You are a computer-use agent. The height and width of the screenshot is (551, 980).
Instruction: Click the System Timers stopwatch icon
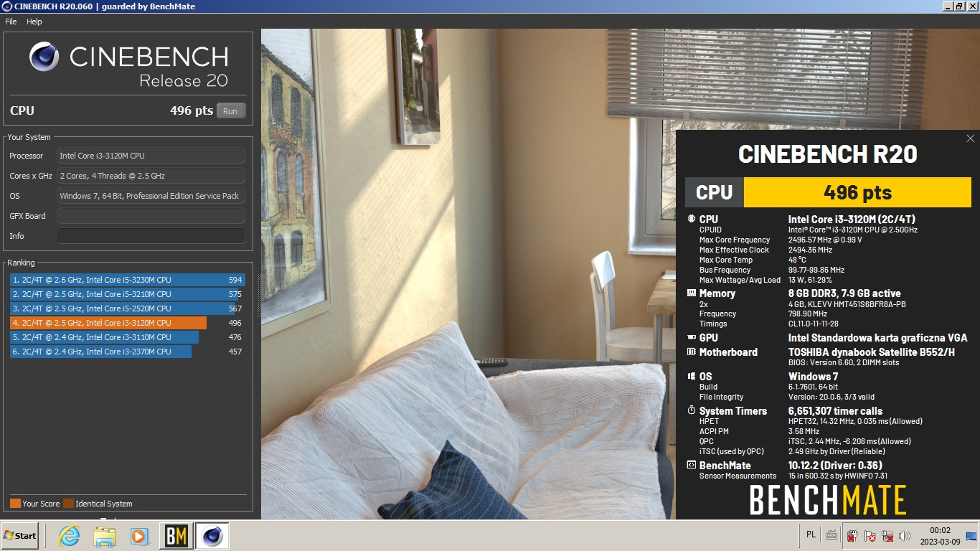(x=692, y=411)
